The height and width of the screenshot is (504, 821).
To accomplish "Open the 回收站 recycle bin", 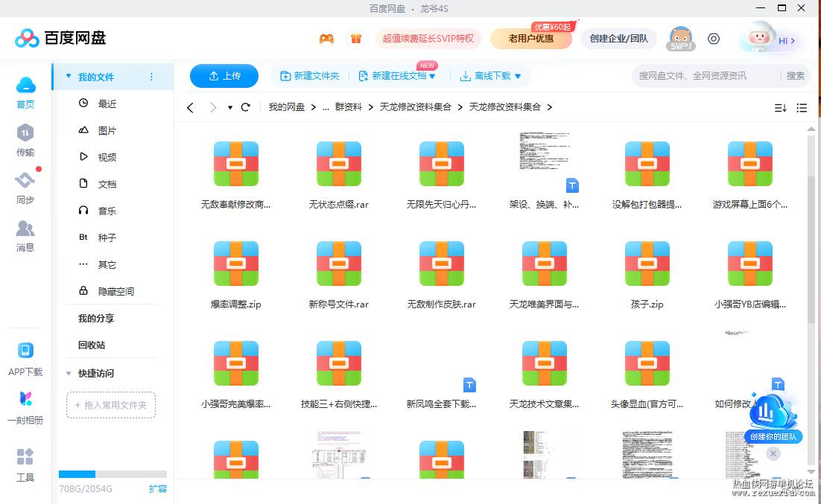I will 92,345.
